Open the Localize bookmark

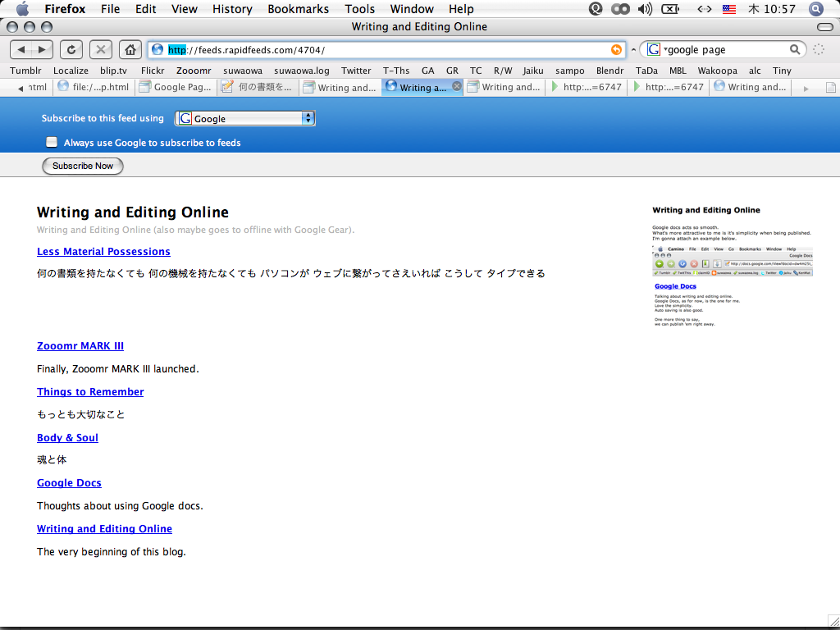pos(71,71)
